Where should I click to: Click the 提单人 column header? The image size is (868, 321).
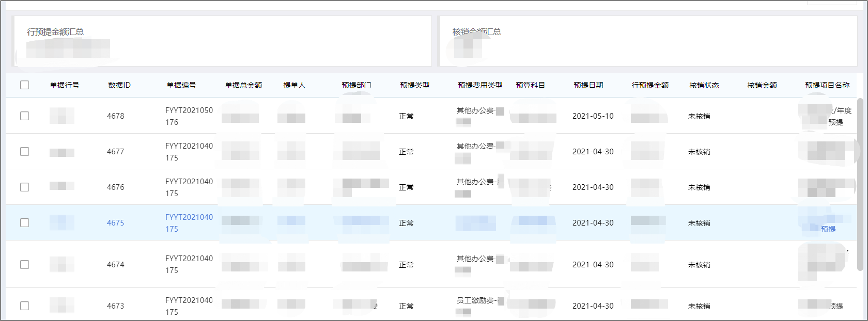(x=295, y=85)
